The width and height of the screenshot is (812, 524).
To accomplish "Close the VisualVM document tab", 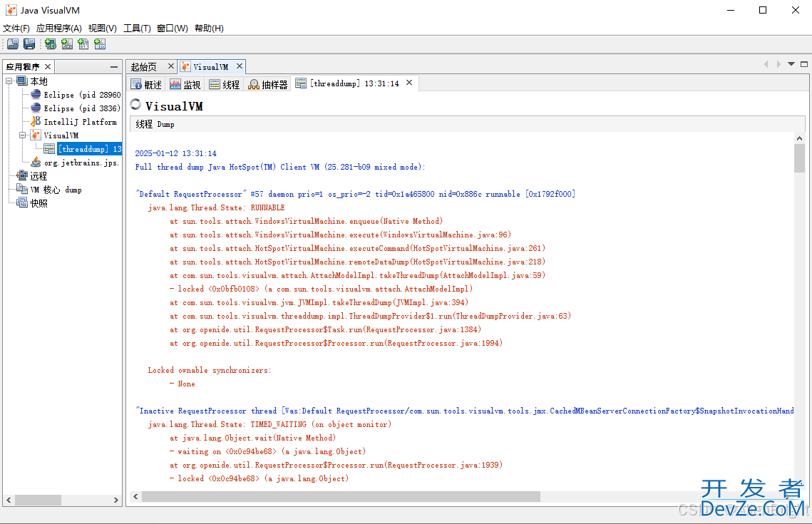I will 240,66.
